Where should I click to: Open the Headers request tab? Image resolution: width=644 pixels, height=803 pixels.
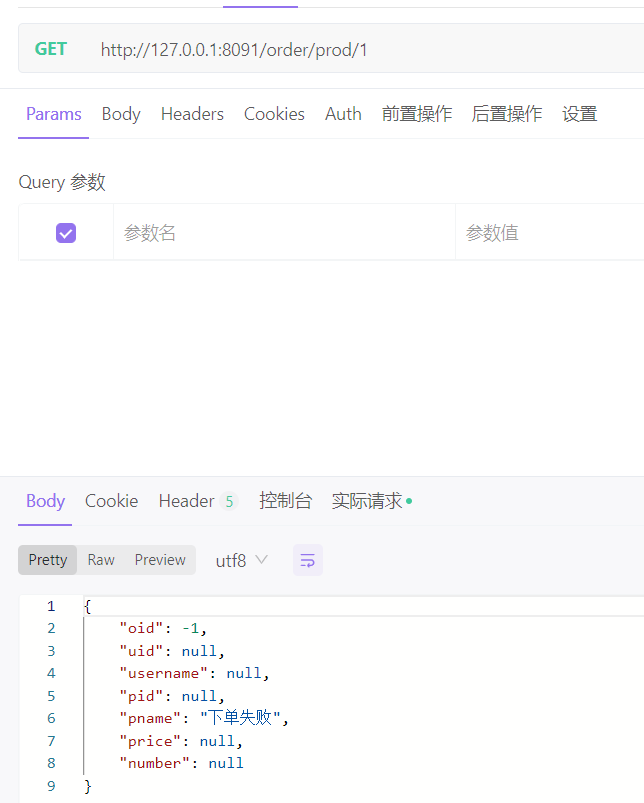tap(192, 114)
